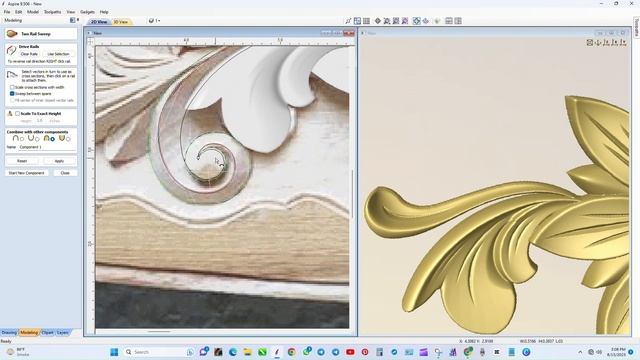This screenshot has width=640, height=360.
Task: Click the view toolbar icon left of the grid icon
Action: point(357,21)
